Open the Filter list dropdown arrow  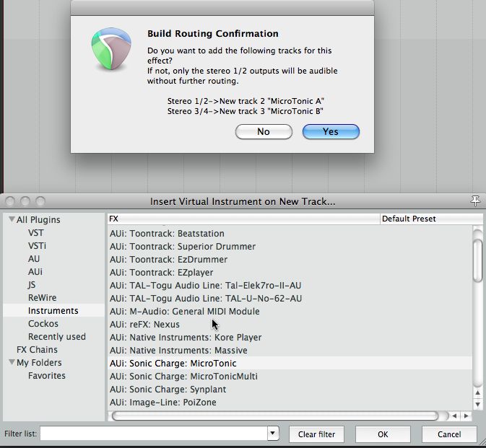[273, 434]
